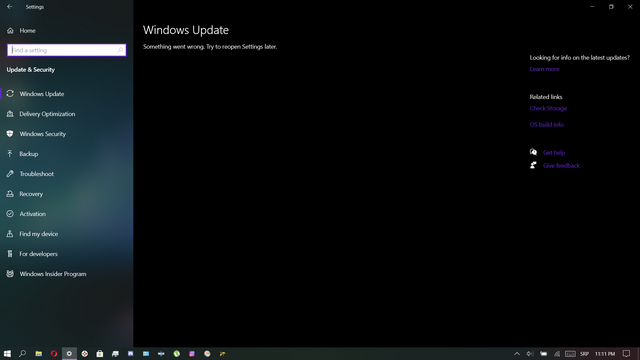Click the Learn more link
This screenshot has width=640, height=360.
[x=544, y=69]
